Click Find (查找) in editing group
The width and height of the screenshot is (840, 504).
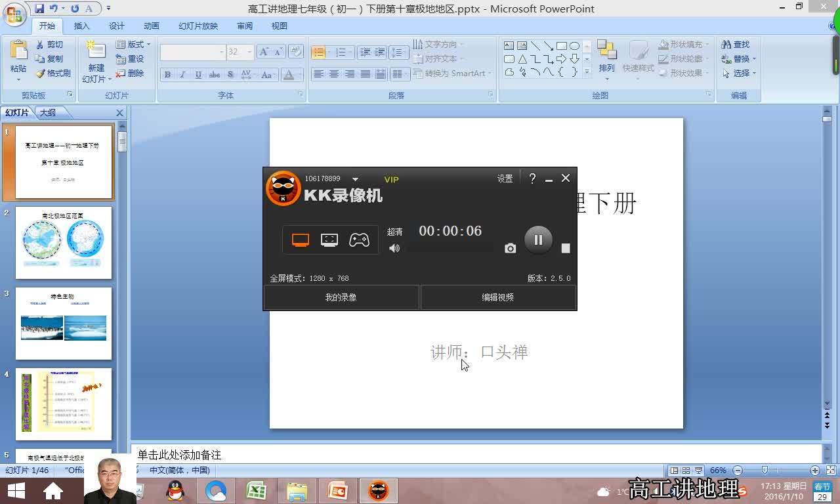(x=736, y=45)
